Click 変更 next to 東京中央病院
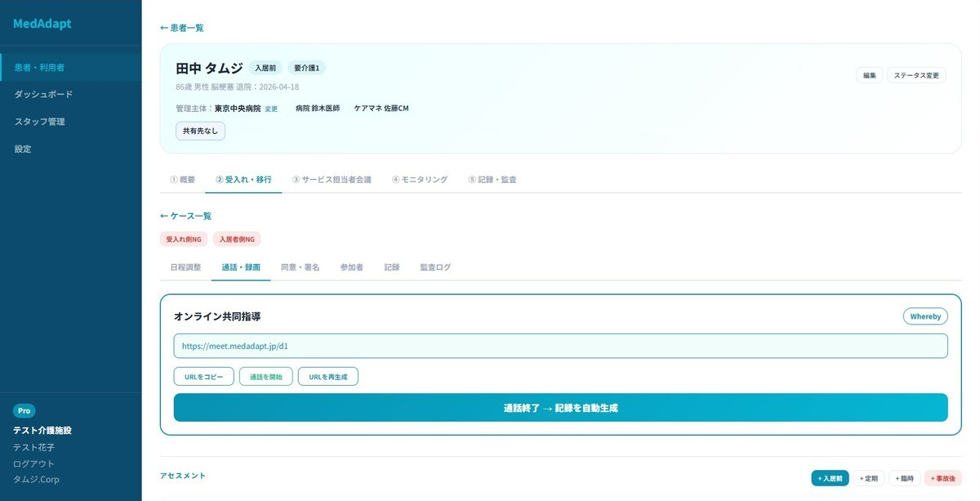The width and height of the screenshot is (980, 501). [271, 109]
